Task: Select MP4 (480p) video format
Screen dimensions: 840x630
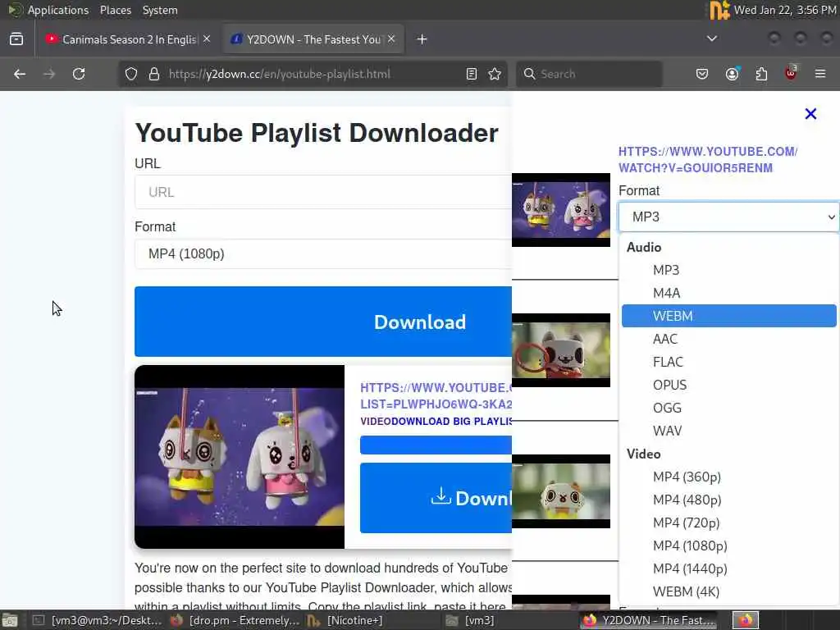Action: coord(728,500)
